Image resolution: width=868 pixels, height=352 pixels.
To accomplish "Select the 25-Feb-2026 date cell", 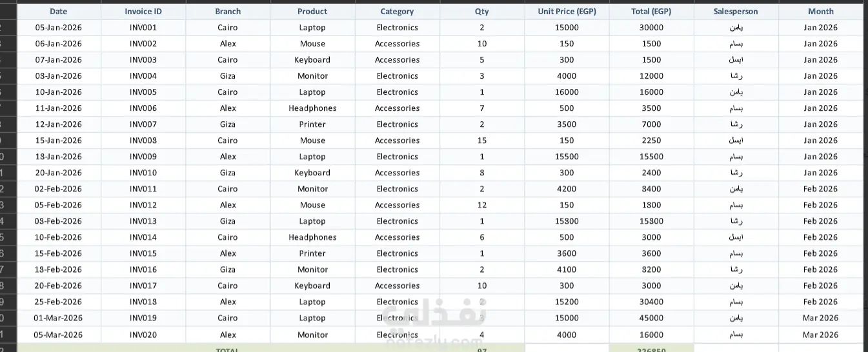I will [x=58, y=302].
